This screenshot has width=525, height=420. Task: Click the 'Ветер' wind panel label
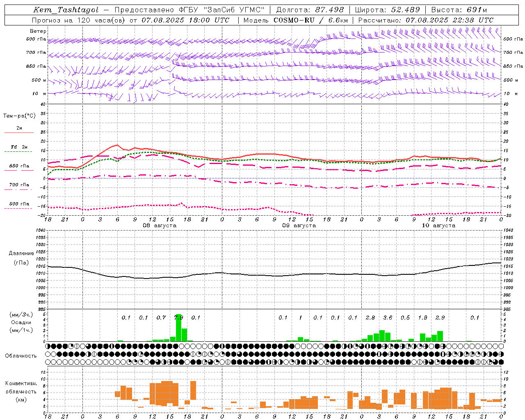point(38,31)
